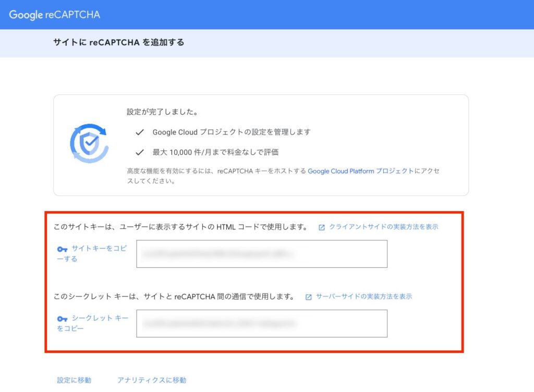The width and height of the screenshot is (534, 392).
Task: Click the Google reCAPTCHA logo
Action: tap(54, 15)
